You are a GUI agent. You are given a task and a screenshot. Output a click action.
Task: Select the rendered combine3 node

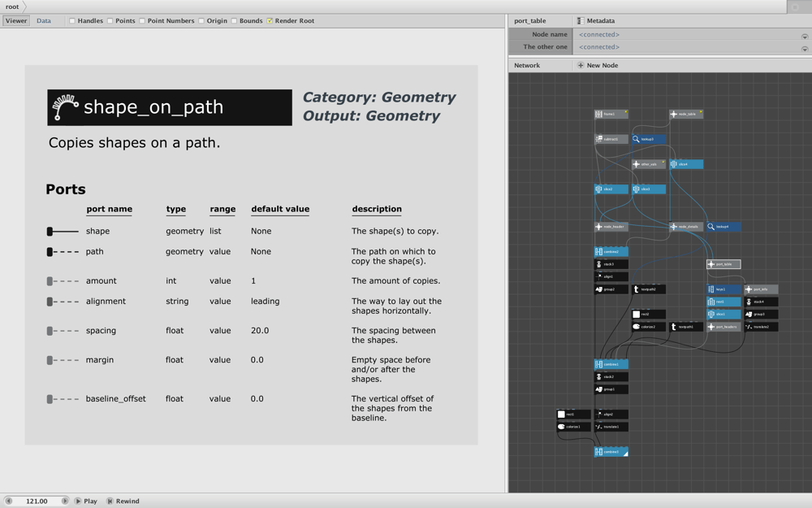[x=611, y=452]
